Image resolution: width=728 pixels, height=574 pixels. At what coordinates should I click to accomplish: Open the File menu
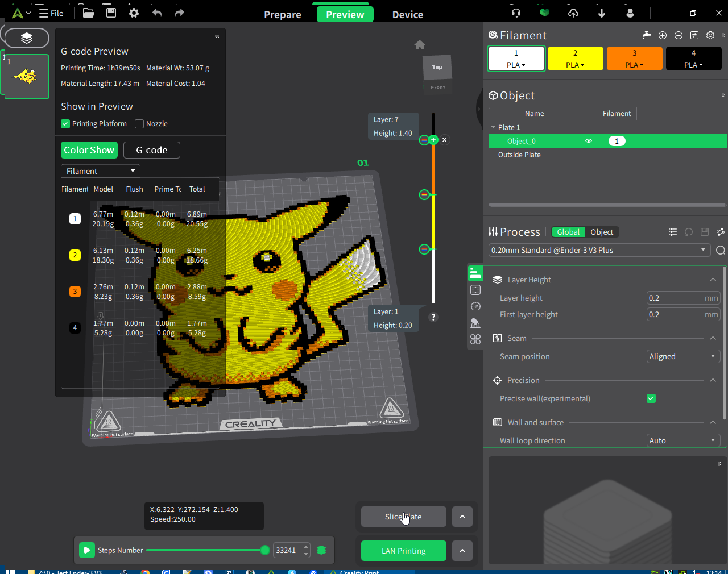point(51,13)
